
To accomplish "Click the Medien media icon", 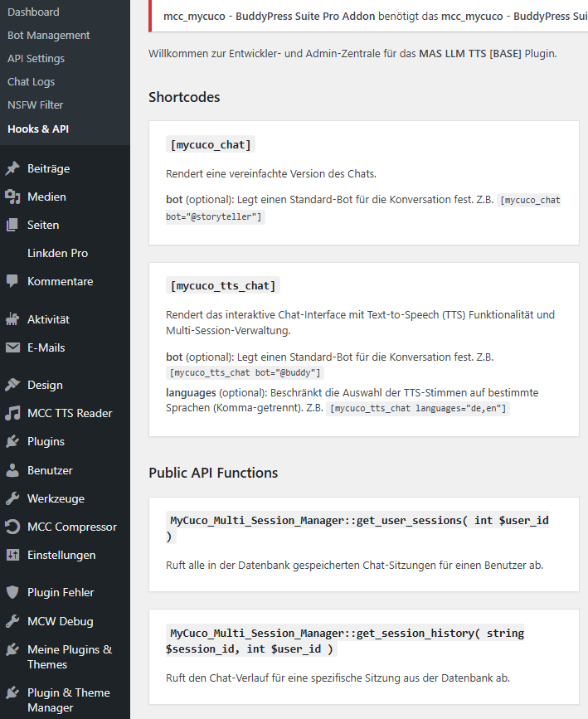I will [x=12, y=197].
